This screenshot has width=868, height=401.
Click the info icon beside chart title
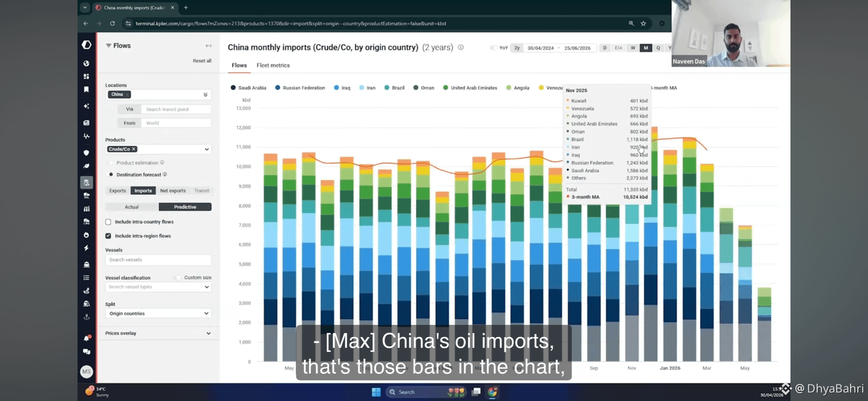point(461,47)
